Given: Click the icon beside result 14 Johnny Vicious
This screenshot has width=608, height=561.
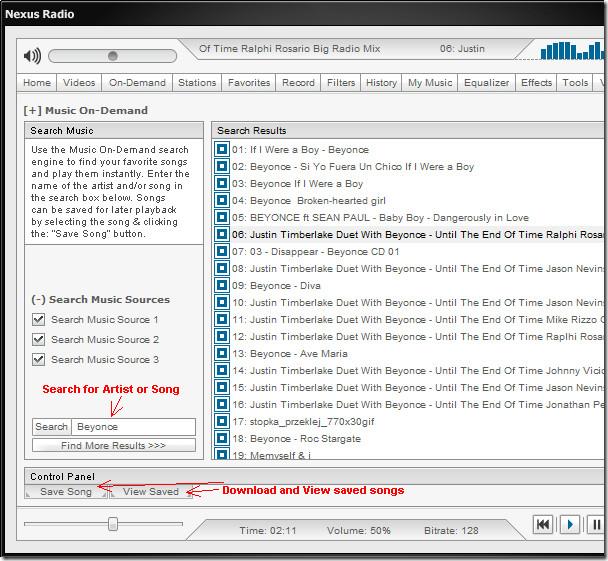Looking at the screenshot, I should (x=222, y=370).
